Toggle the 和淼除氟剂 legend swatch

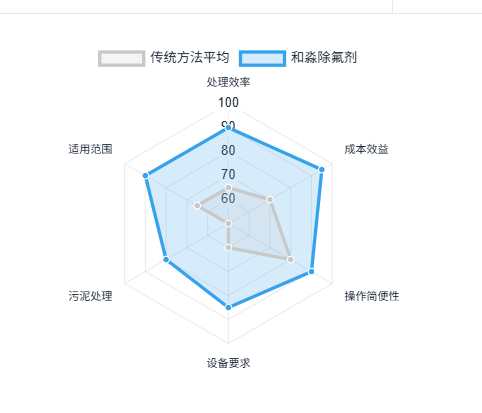[x=263, y=59]
